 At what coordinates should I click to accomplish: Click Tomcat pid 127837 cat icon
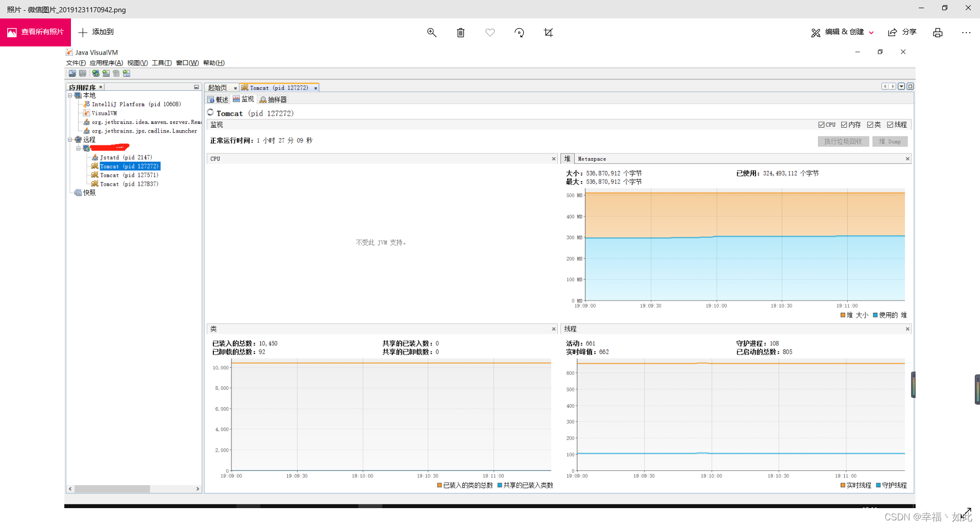point(95,184)
